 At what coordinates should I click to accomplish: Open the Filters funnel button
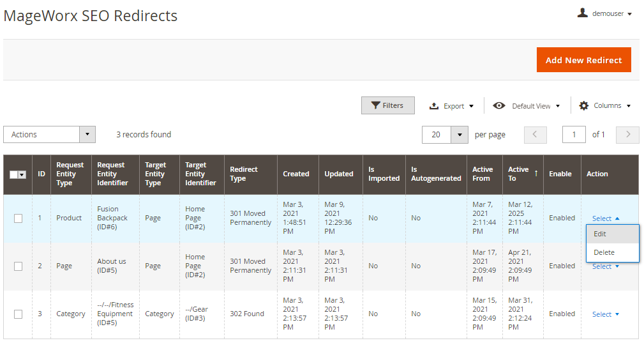click(387, 105)
